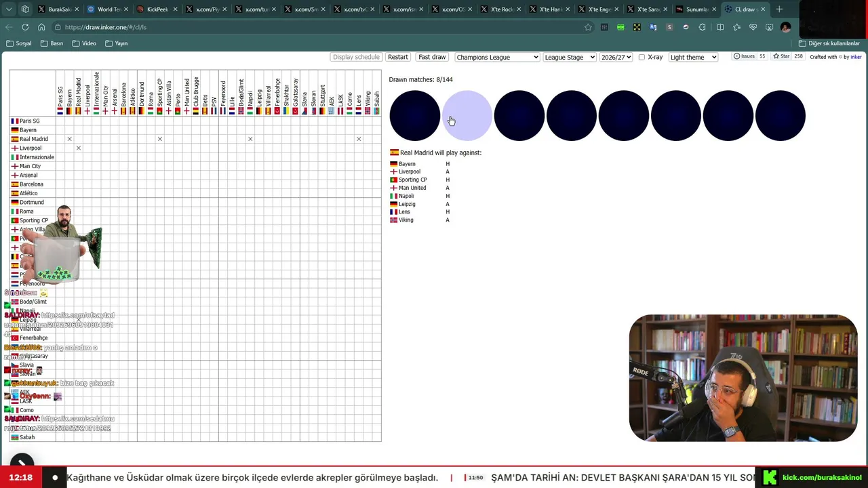Open the Light theme dropdown

(x=693, y=57)
